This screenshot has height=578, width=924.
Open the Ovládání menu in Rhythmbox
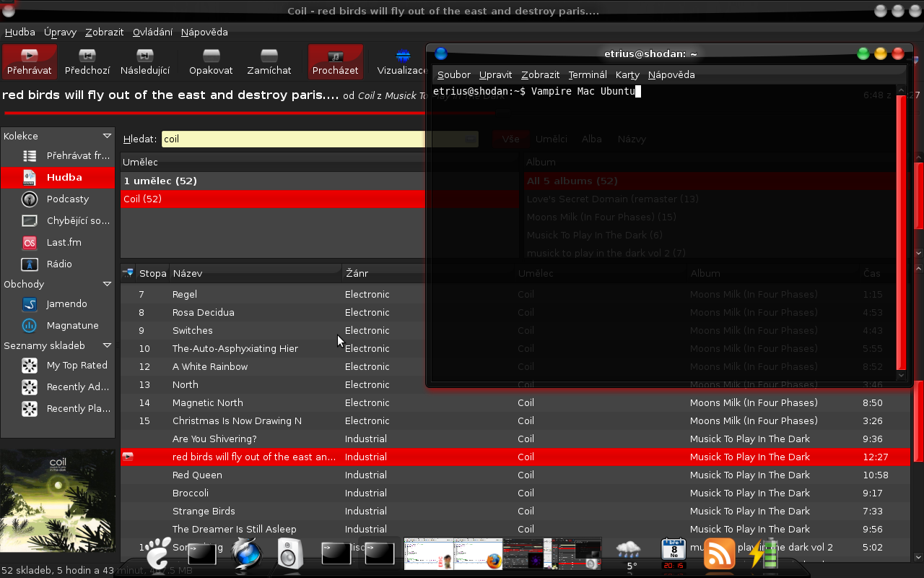[x=152, y=32]
